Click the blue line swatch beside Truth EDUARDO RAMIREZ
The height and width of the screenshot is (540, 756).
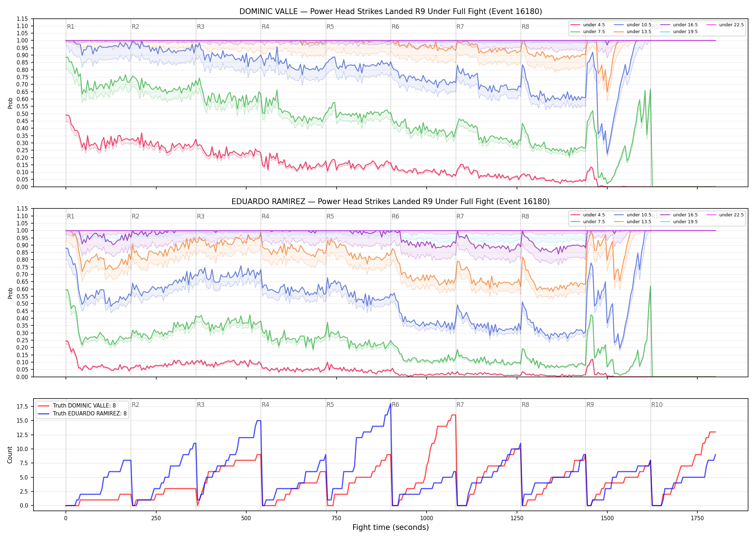tap(44, 414)
